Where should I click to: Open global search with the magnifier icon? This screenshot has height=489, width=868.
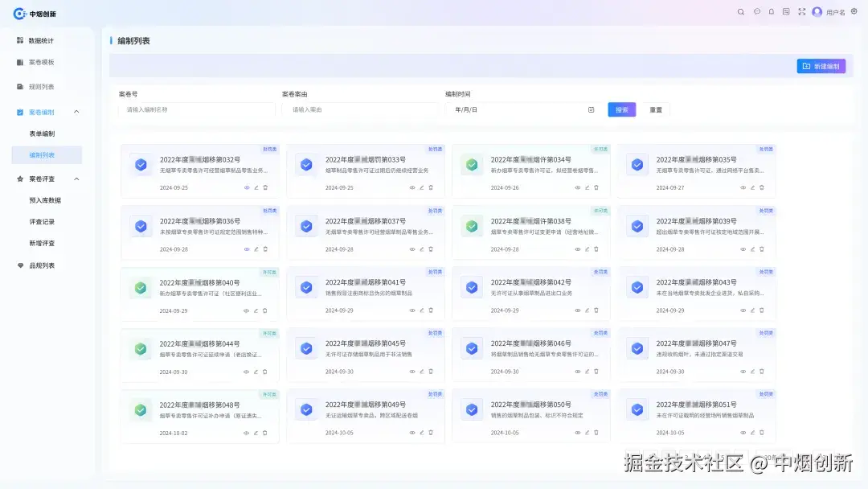click(740, 12)
